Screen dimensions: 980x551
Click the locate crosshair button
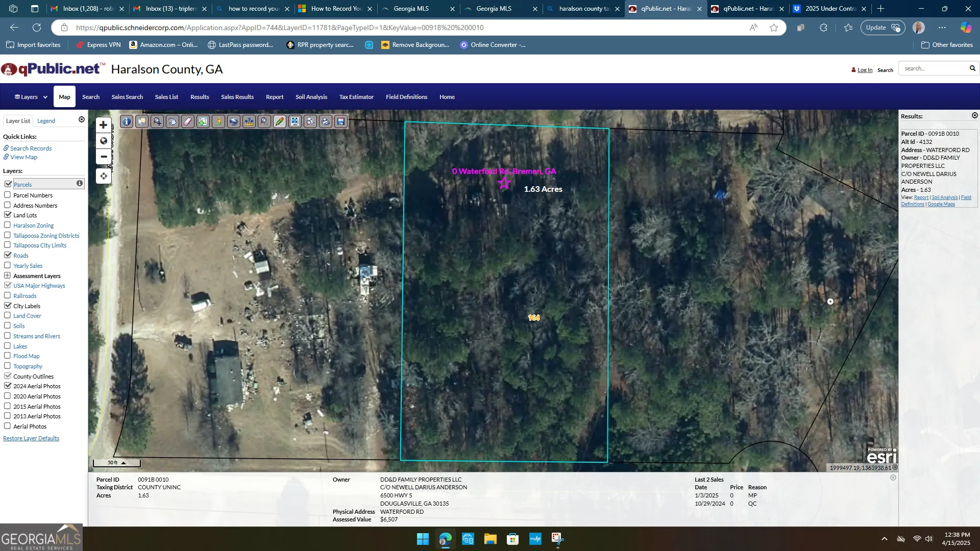pyautogui.click(x=104, y=176)
